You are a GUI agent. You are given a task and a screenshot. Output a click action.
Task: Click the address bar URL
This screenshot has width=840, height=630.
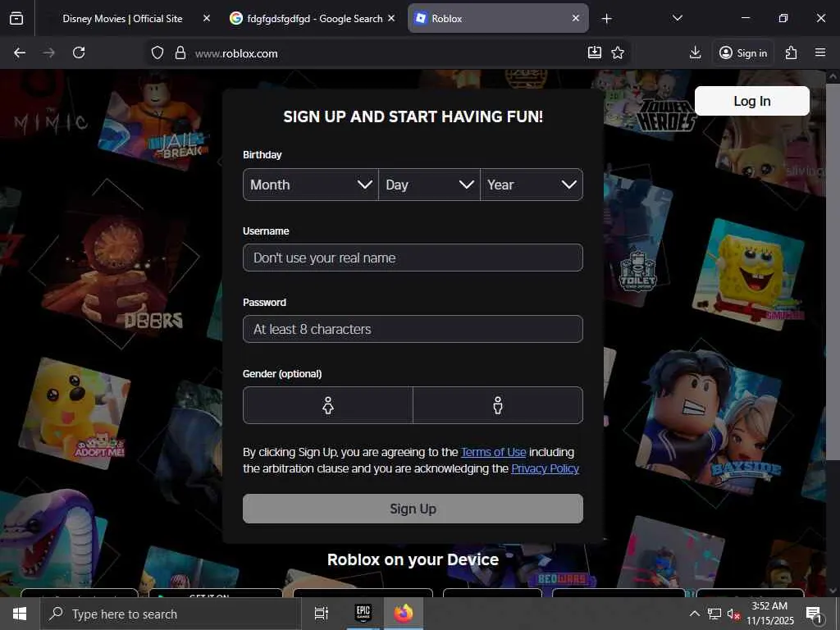pos(236,53)
